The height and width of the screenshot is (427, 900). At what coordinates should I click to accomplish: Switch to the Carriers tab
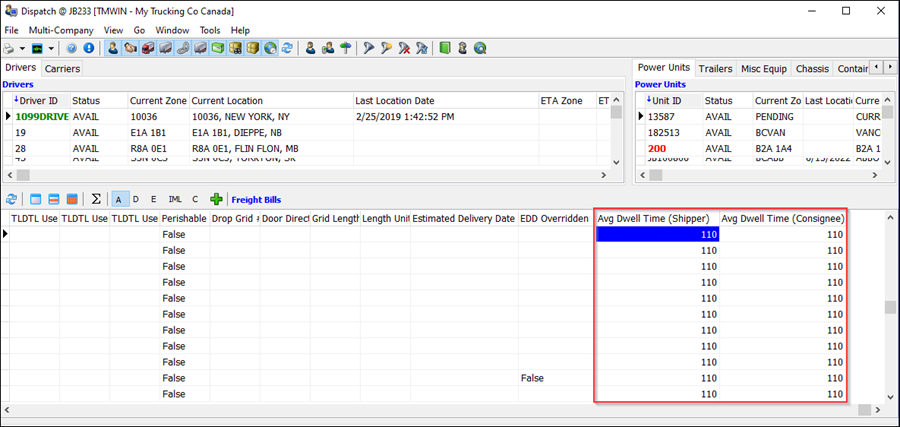pyautogui.click(x=62, y=69)
